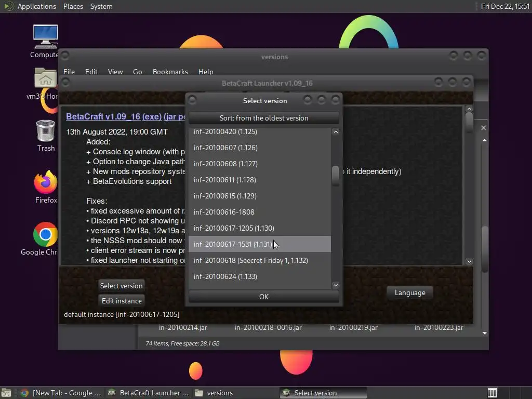This screenshot has height=399, width=532.
Task: Open Help menu in the versions window
Action: pos(206,72)
